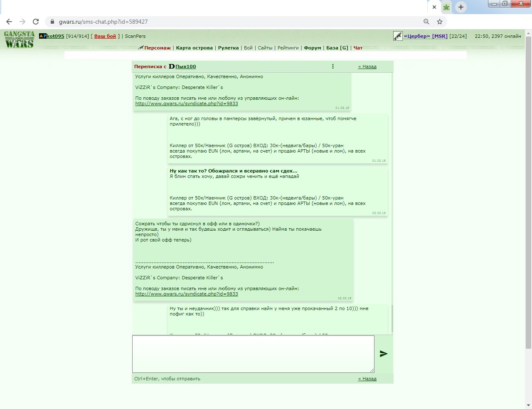Send the message with the arrow icon
The image size is (532, 409).
[x=384, y=354]
